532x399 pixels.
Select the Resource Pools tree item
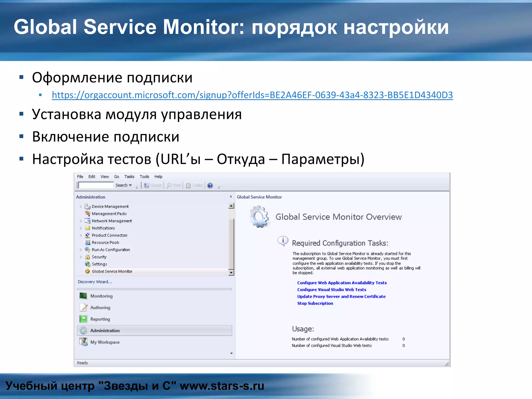pyautogui.click(x=105, y=243)
